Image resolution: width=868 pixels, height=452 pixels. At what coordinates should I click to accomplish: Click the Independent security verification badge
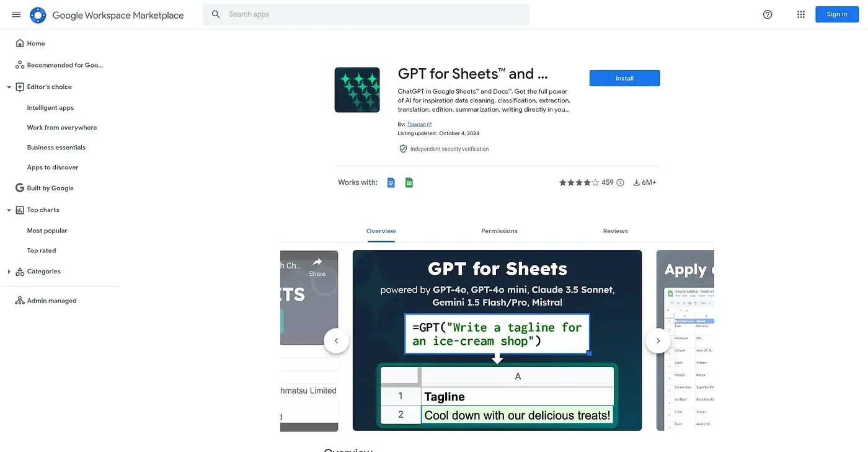[443, 149]
